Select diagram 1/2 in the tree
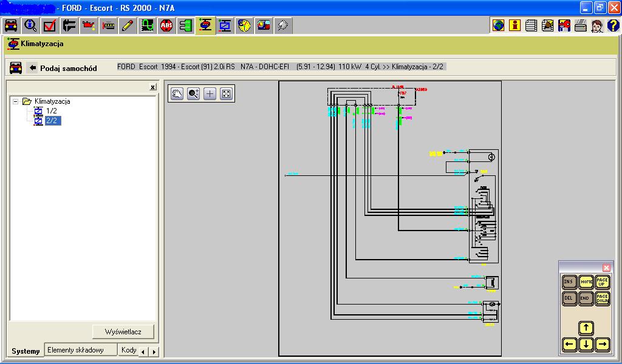Image resolution: width=622 pixels, height=364 pixels. click(x=52, y=111)
